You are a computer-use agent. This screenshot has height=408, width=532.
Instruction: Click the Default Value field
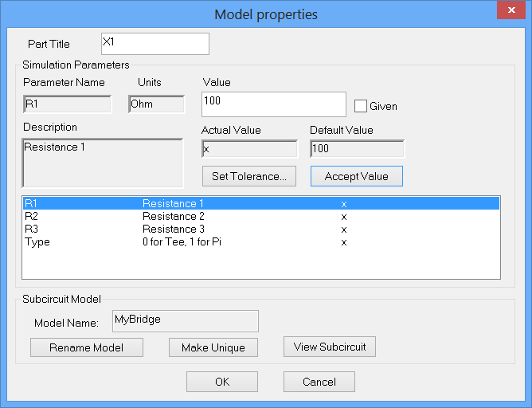pyautogui.click(x=357, y=149)
